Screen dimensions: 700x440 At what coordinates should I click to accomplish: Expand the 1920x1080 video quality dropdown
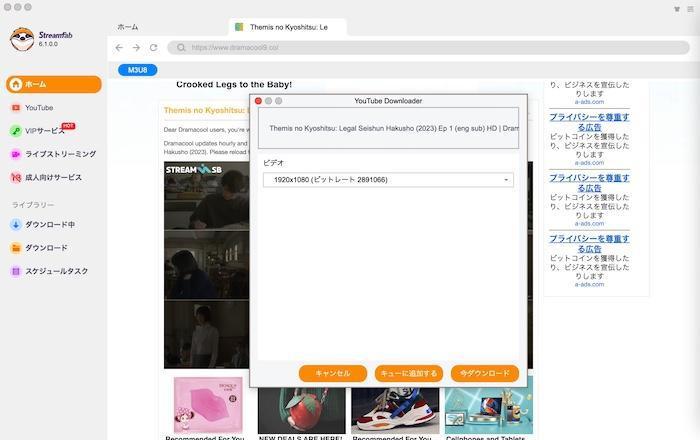point(388,180)
